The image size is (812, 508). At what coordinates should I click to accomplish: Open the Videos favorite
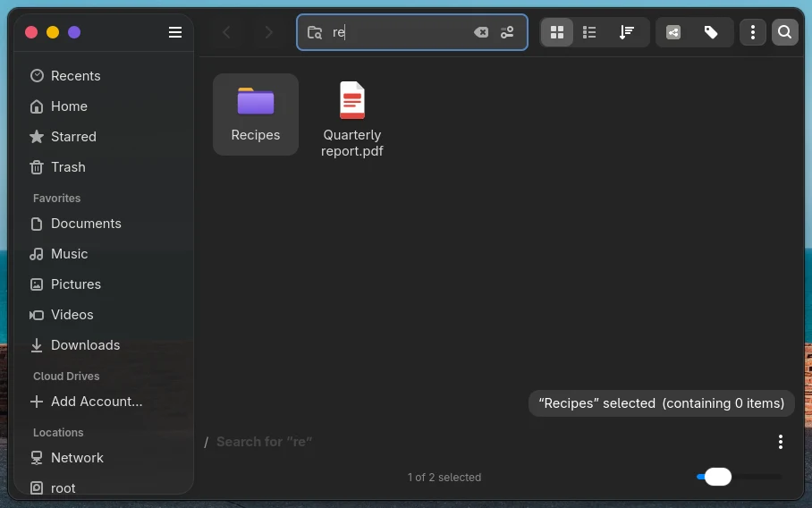104,315
